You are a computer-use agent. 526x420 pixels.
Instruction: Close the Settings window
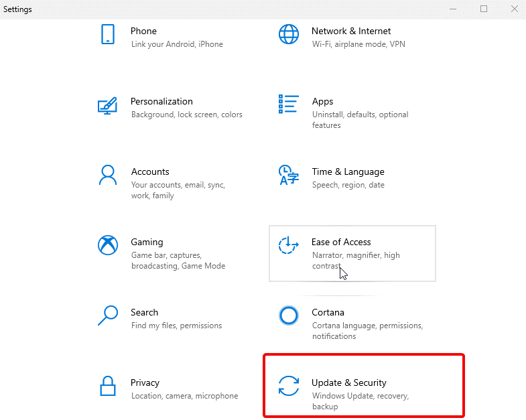[x=515, y=9]
